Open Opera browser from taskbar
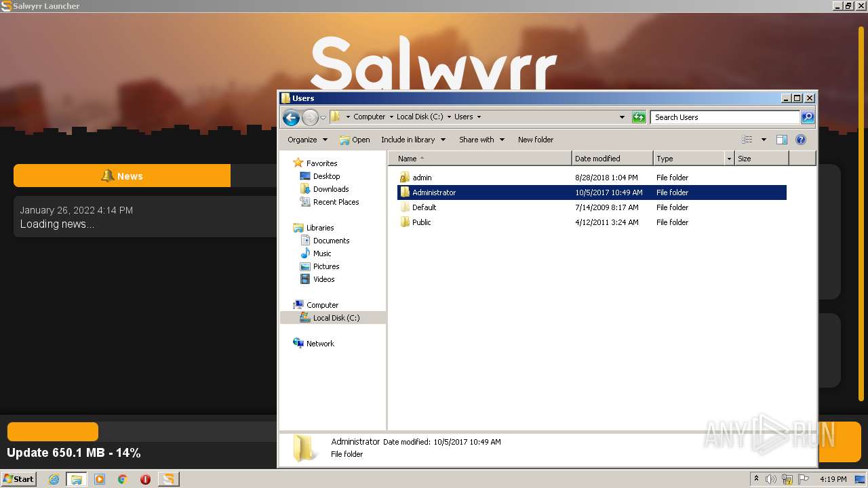 (x=145, y=479)
